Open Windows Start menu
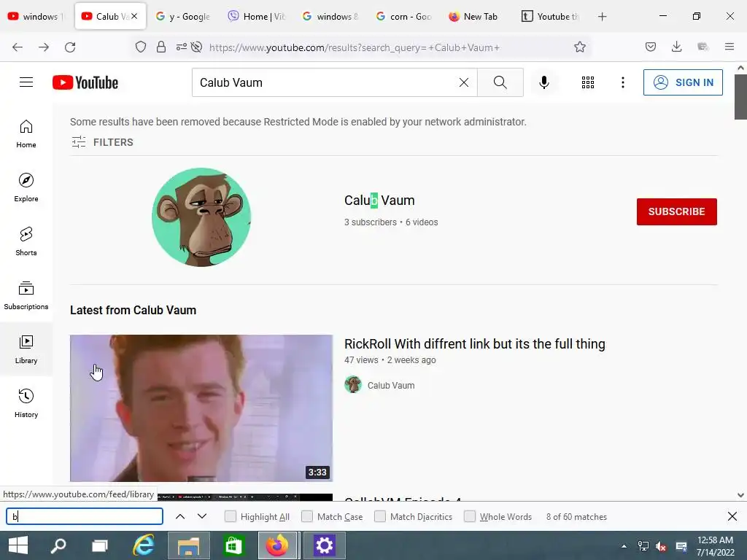The height and width of the screenshot is (560, 747). pyautogui.click(x=18, y=545)
